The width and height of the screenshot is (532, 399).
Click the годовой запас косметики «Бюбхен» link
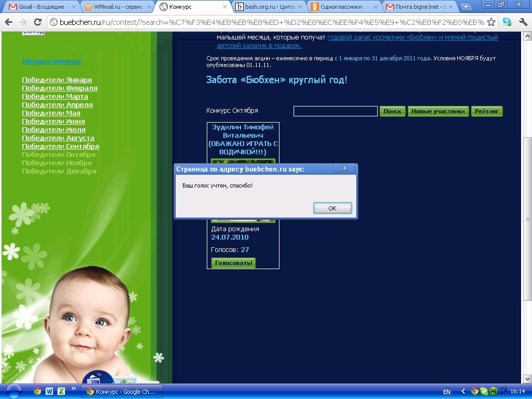tap(357, 42)
